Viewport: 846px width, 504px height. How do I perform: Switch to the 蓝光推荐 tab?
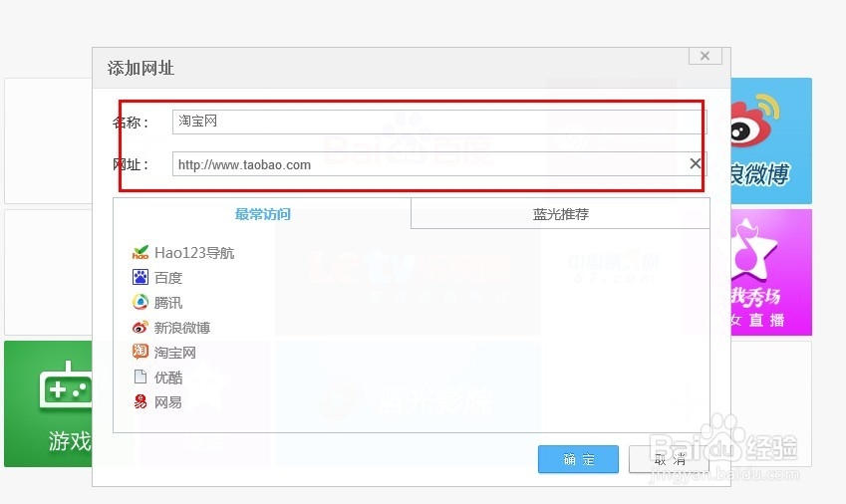(x=561, y=214)
